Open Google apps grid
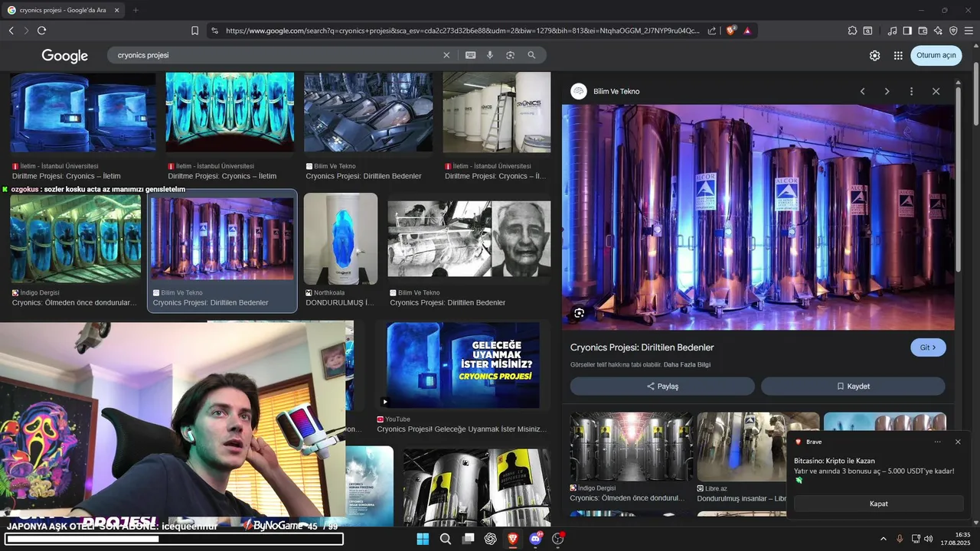The width and height of the screenshot is (980, 551). point(898,55)
